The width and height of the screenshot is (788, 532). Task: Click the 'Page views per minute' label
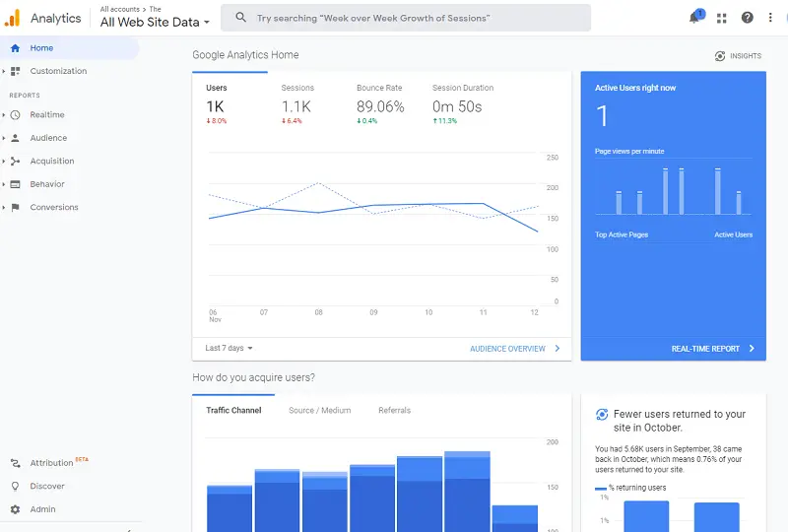(x=629, y=152)
